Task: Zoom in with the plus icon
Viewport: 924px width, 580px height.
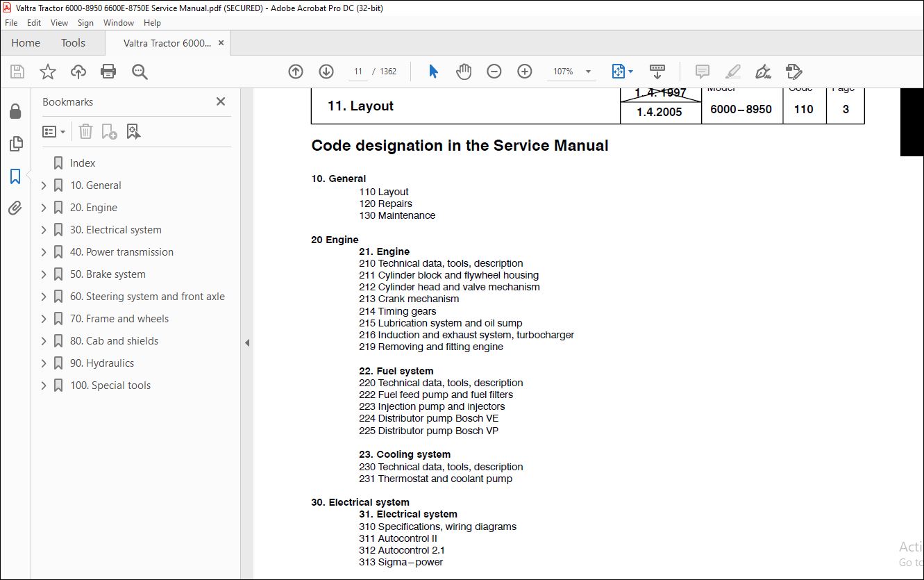Action: tap(525, 72)
